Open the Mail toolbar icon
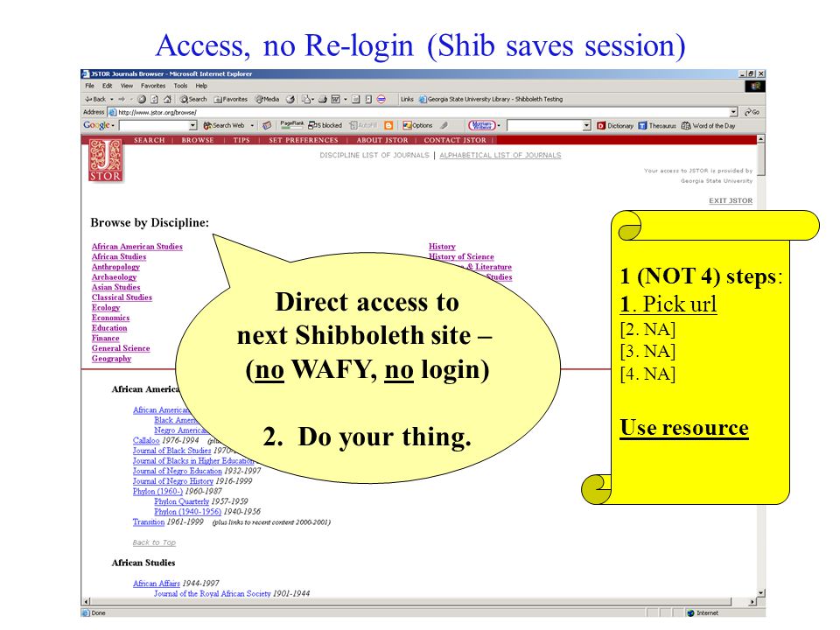Image resolution: width=840 pixels, height=630 pixels. (306, 99)
